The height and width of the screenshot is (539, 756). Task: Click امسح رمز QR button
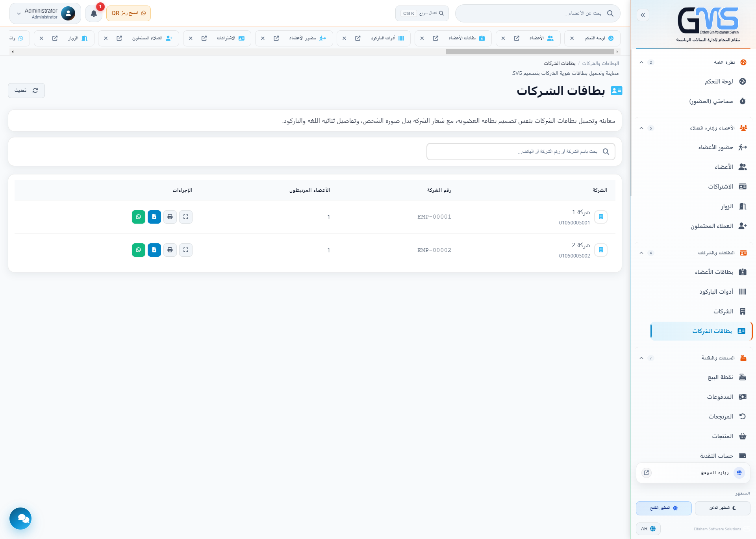pyautogui.click(x=128, y=13)
